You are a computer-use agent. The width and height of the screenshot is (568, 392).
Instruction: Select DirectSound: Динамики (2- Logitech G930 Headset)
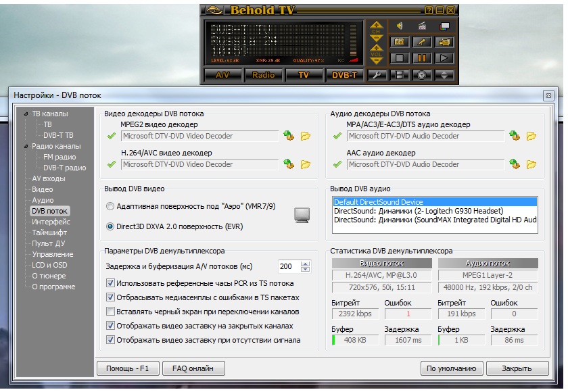[435, 211]
